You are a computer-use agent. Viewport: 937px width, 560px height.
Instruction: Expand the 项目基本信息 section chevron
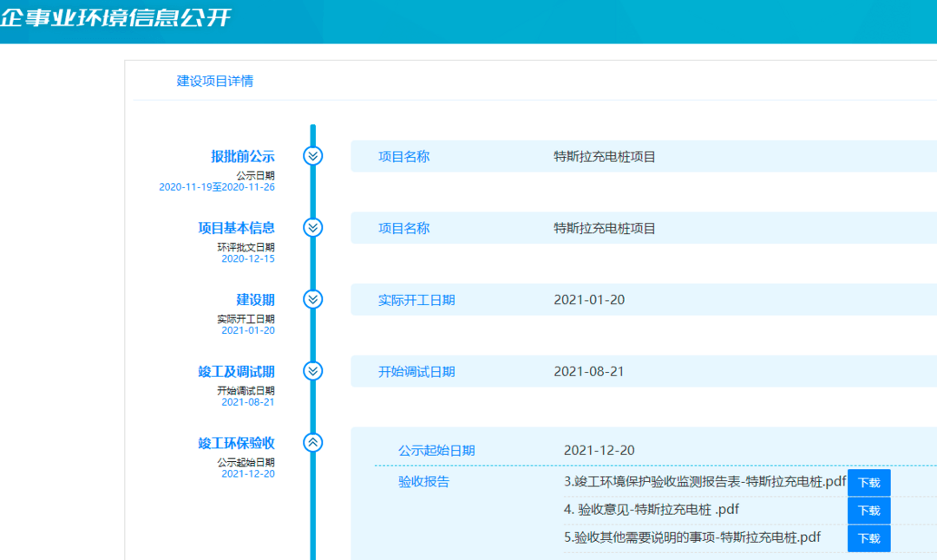tap(312, 227)
